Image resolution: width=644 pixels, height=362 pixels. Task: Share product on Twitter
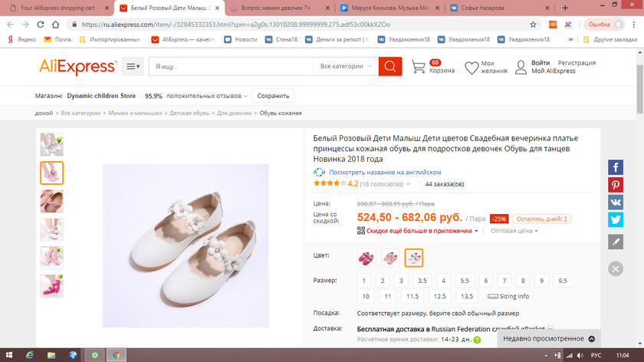[x=616, y=219]
